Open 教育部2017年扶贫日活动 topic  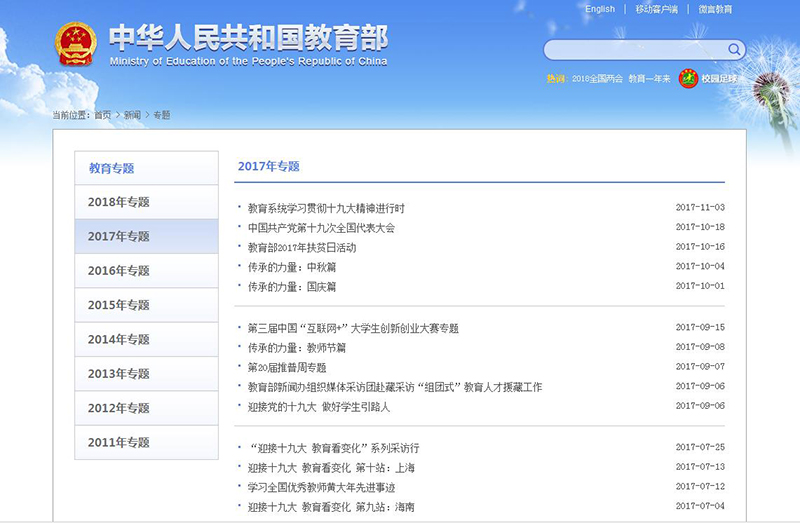click(302, 247)
